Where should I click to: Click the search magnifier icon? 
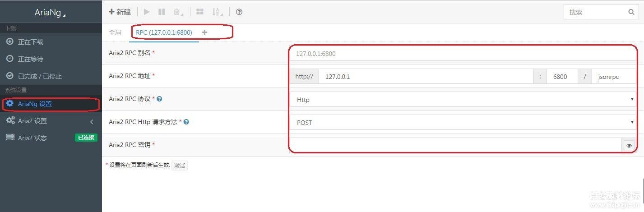pyautogui.click(x=631, y=12)
